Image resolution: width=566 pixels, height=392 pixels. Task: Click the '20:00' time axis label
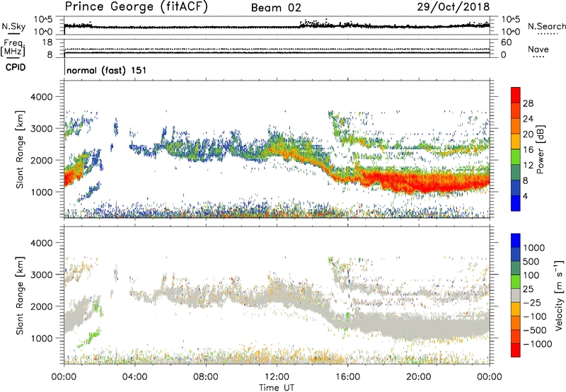point(419,377)
